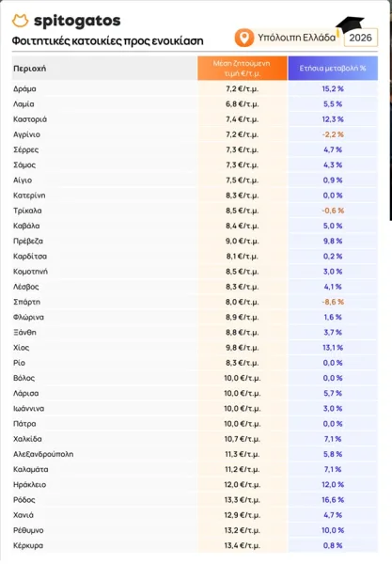Select the Ηράκλειο row name
The width and height of the screenshot is (392, 564).
point(30,484)
